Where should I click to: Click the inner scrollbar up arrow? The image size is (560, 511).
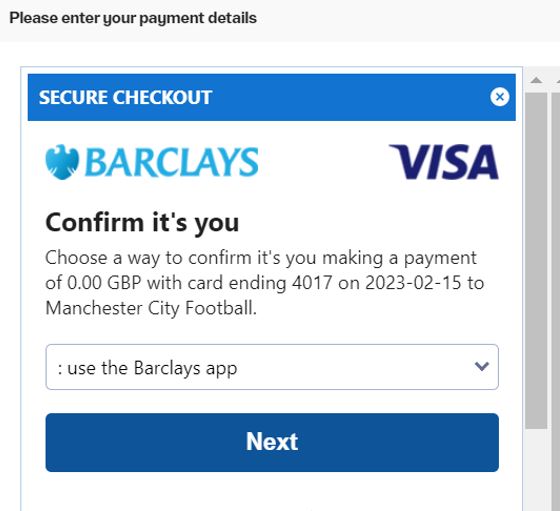click(536, 80)
